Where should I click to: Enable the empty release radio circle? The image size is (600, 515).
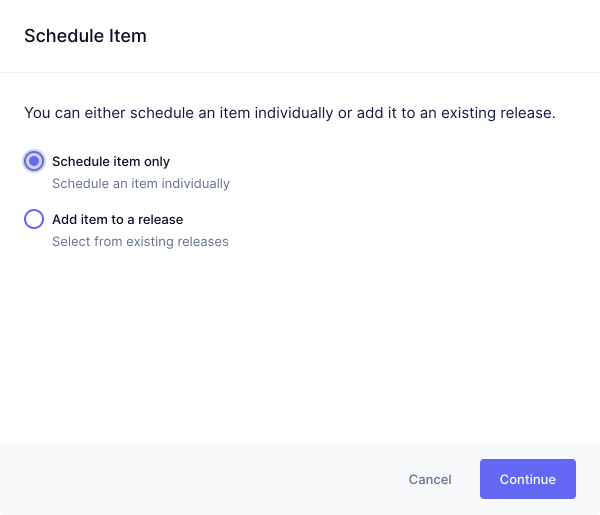pos(34,219)
